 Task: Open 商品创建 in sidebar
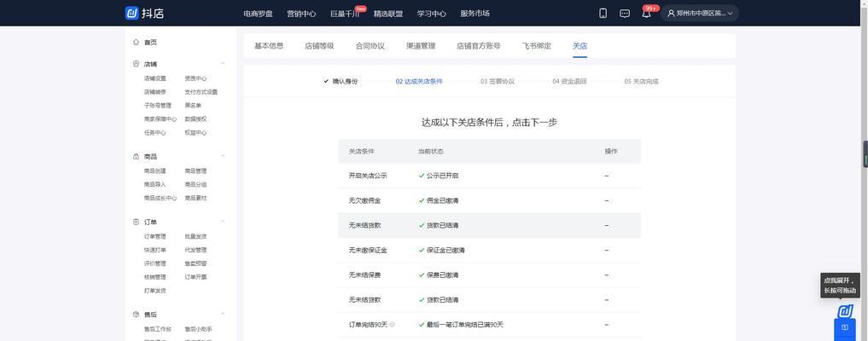(155, 170)
